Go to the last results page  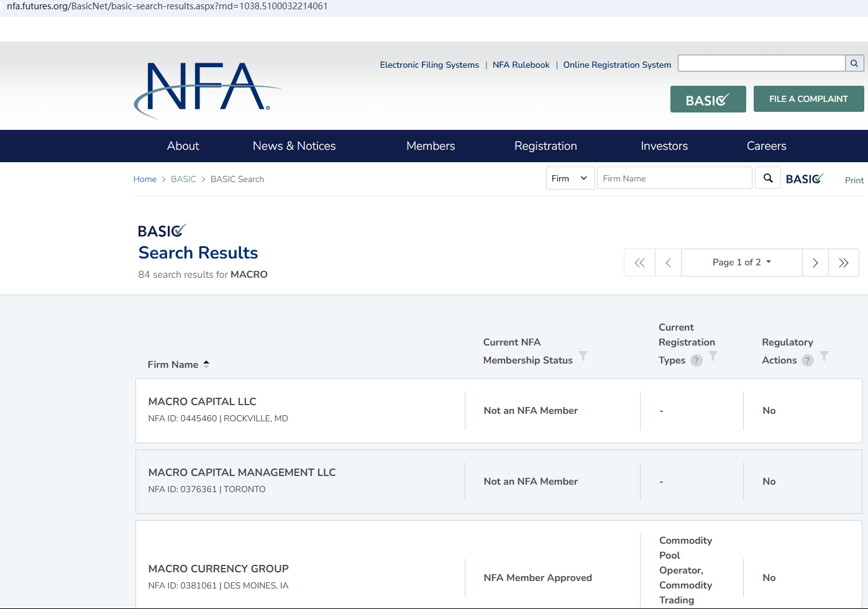coord(843,263)
